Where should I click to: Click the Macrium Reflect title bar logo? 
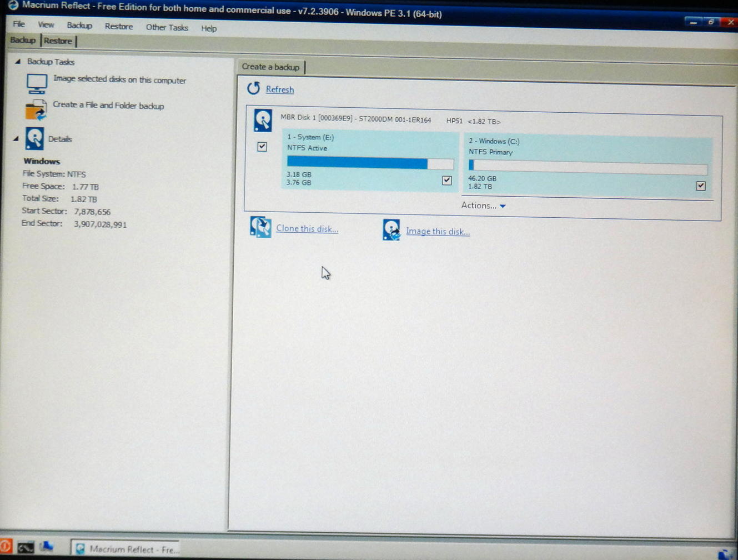click(x=13, y=5)
